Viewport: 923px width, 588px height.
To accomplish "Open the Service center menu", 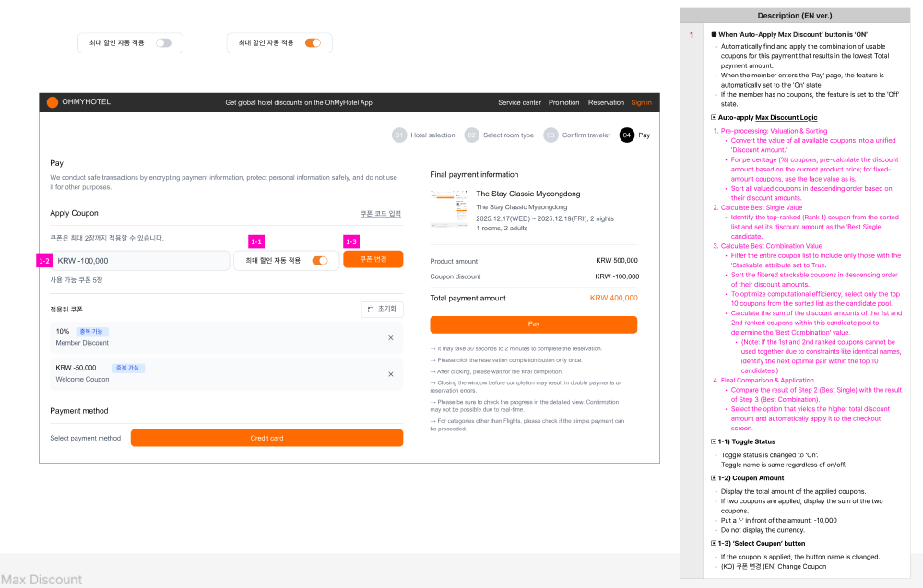I will pyautogui.click(x=519, y=102).
